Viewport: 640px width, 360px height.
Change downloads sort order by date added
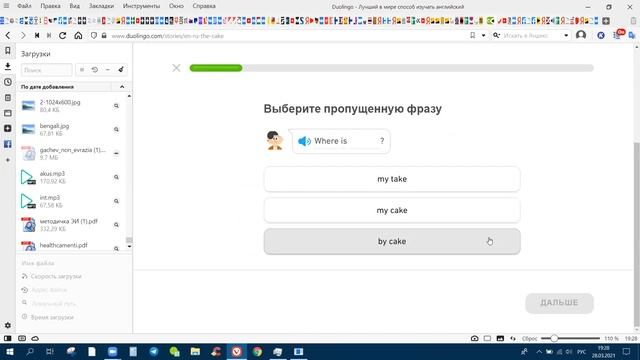pos(65,87)
